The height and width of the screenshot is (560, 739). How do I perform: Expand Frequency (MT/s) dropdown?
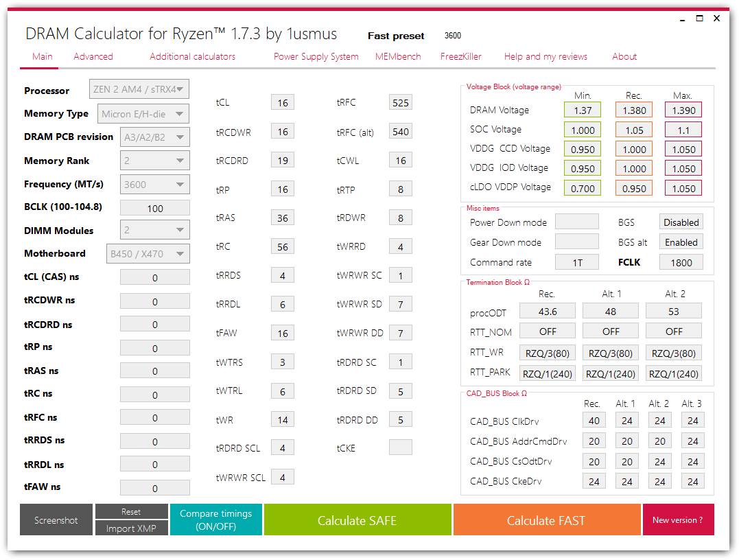(x=154, y=185)
